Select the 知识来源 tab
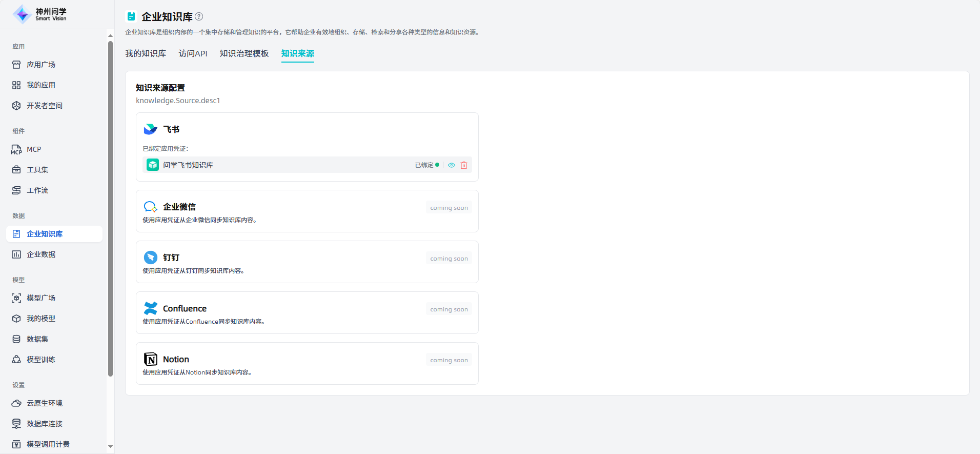This screenshot has width=980, height=454. pyautogui.click(x=297, y=53)
